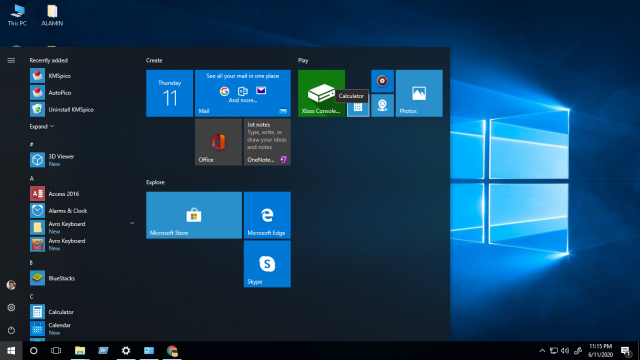Launch Access 2016
This screenshot has height=360, width=640.
point(82,194)
